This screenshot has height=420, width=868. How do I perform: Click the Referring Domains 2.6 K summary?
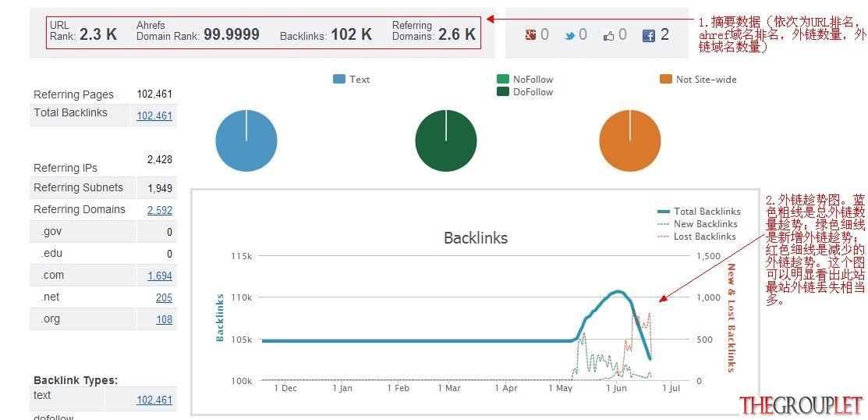click(434, 31)
